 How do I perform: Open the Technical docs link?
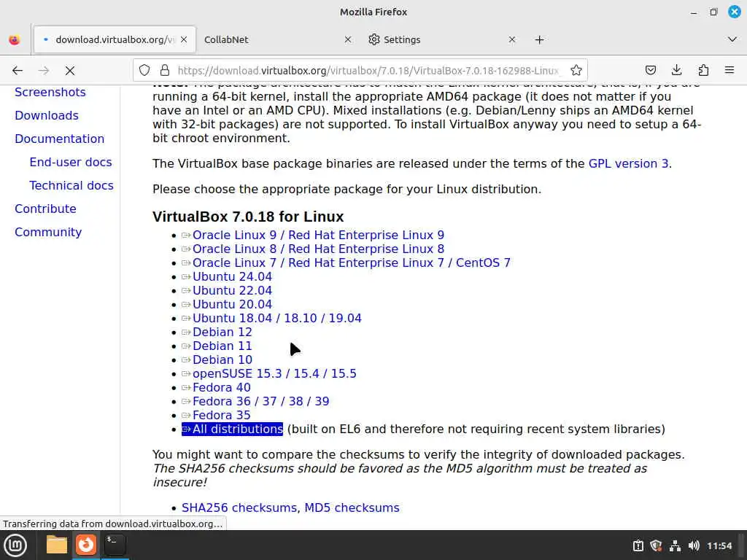point(71,185)
